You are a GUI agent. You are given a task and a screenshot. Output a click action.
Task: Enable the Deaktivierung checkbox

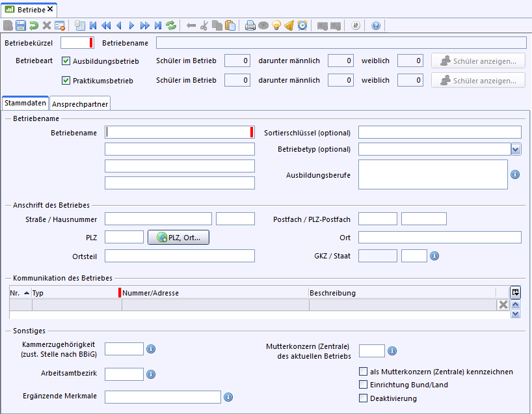pos(364,398)
